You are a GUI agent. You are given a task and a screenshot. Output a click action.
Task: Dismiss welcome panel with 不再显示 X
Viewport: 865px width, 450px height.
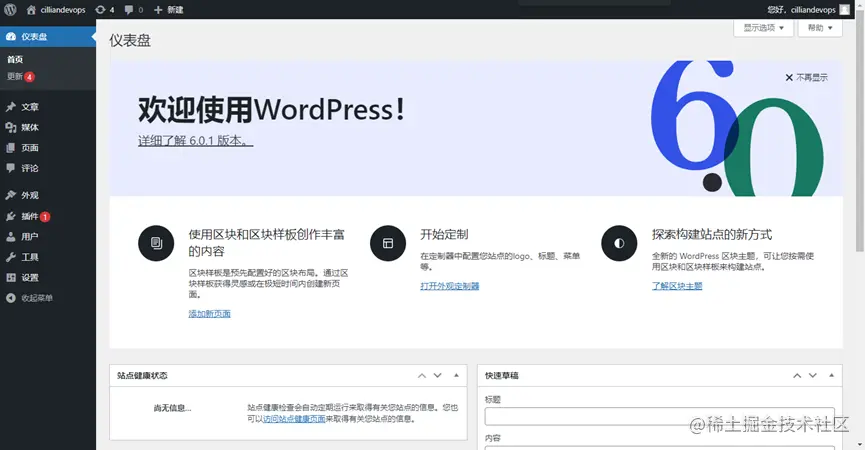(806, 78)
